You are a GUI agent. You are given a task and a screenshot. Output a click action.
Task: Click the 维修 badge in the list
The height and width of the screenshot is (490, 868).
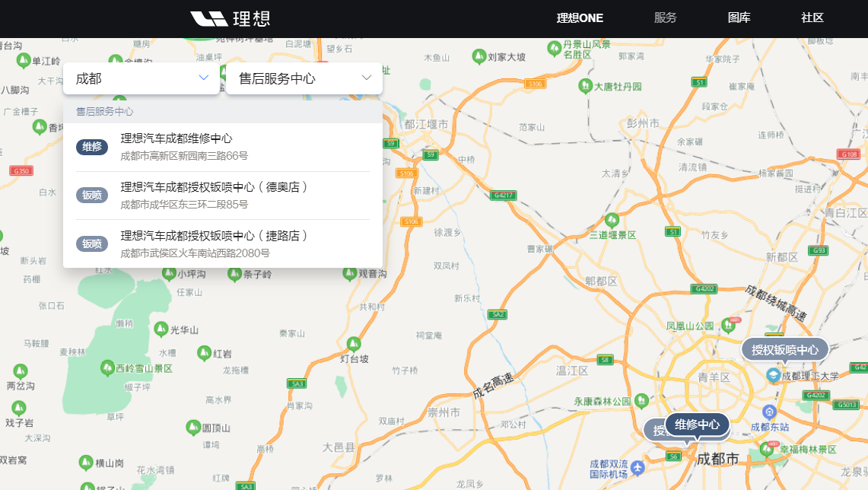92,147
